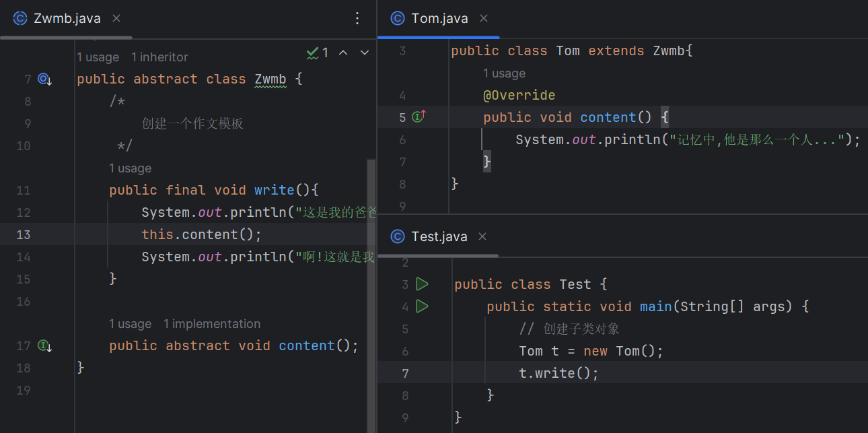Click the overrides gutter icon in Tom.java
Screen dimensions: 868x433
click(x=419, y=117)
